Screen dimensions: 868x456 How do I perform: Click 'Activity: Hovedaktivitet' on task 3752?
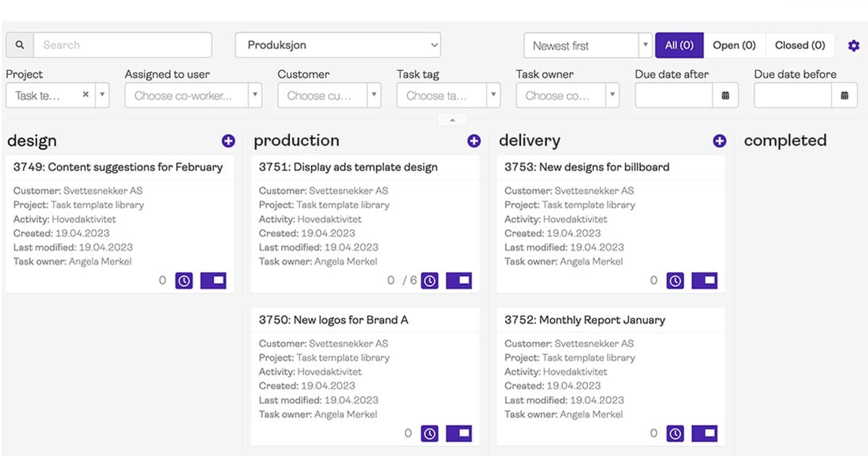pos(556,372)
